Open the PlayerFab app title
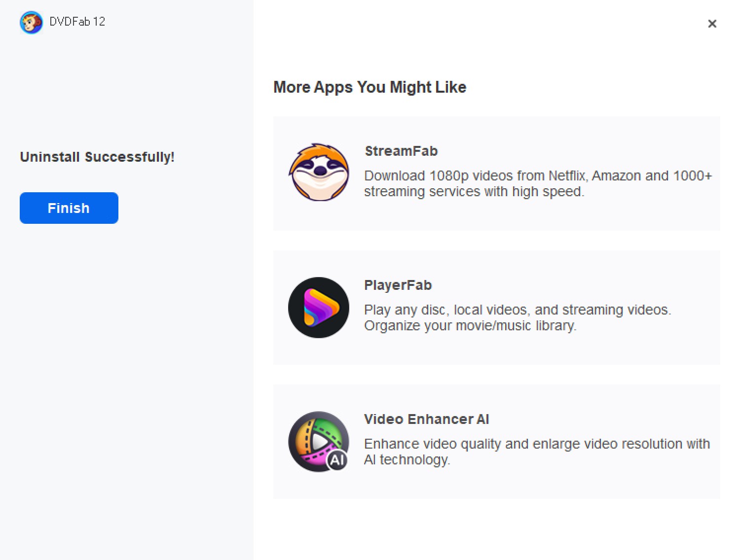Viewport: 740px width, 560px height. pyautogui.click(x=398, y=285)
